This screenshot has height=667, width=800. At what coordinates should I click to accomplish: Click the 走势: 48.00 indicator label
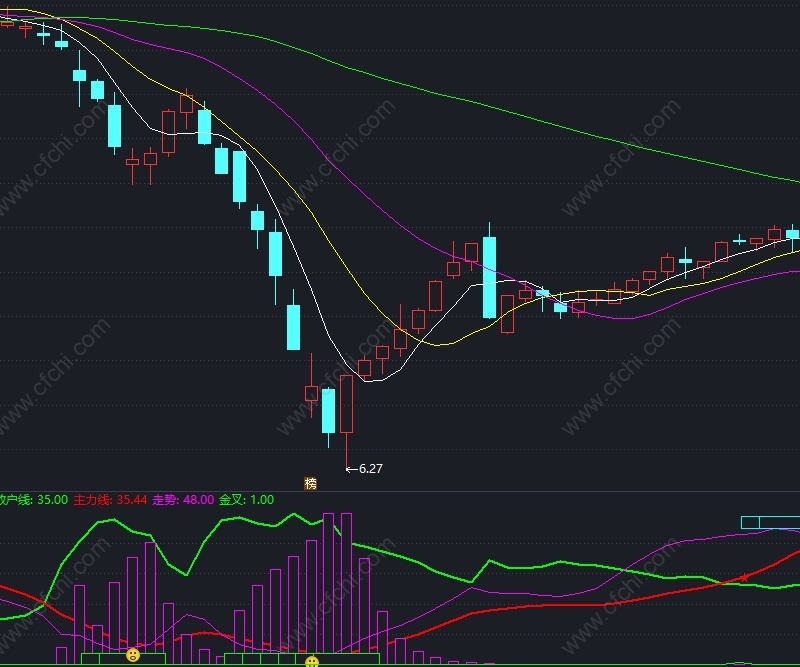[x=183, y=500]
